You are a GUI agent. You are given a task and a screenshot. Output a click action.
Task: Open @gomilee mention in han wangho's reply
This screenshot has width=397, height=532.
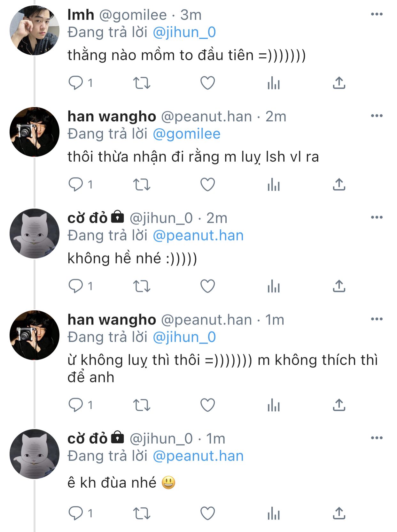pos(187,134)
